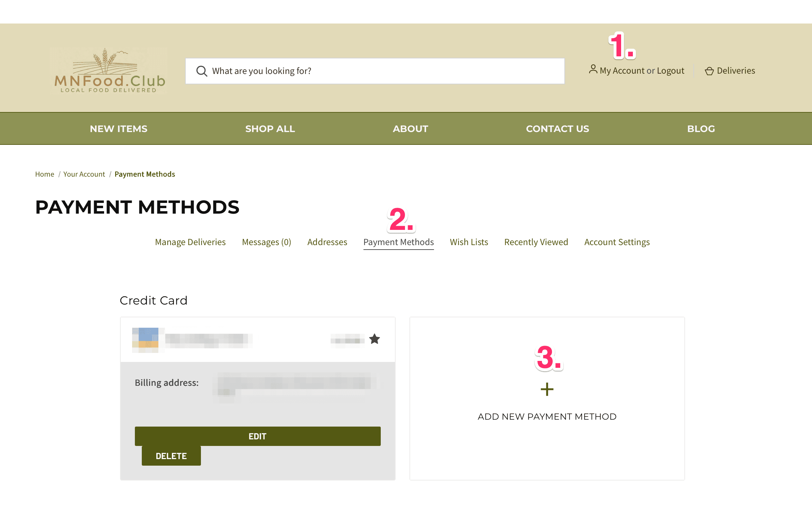Click the Billing address label
The height and width of the screenshot is (513, 812).
pos(167,383)
